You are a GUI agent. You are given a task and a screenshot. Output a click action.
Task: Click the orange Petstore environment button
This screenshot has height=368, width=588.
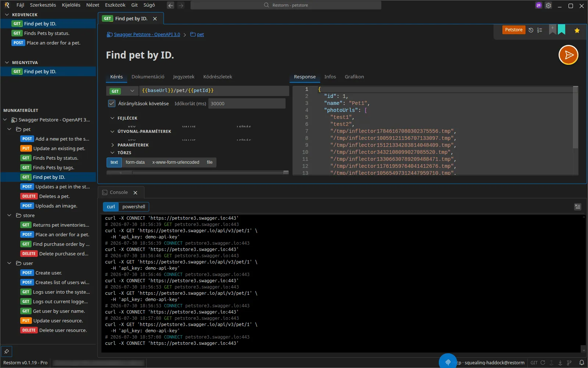pos(514,30)
